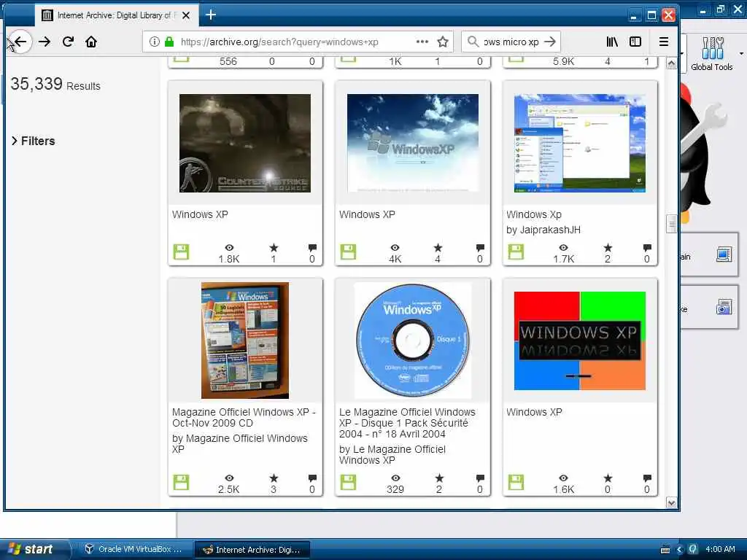Screen dimensions: 747x560
Task: Click the green padlock security icon
Action: coord(169,42)
